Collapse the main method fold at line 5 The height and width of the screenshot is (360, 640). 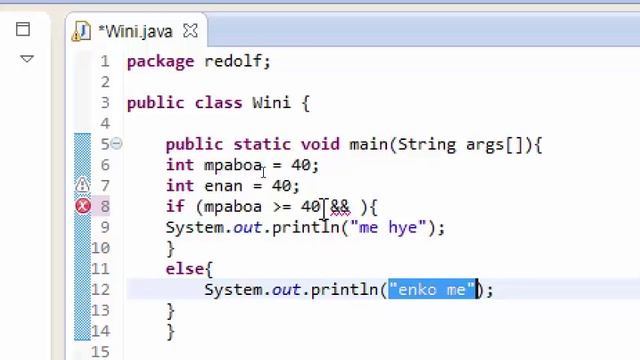(116, 144)
